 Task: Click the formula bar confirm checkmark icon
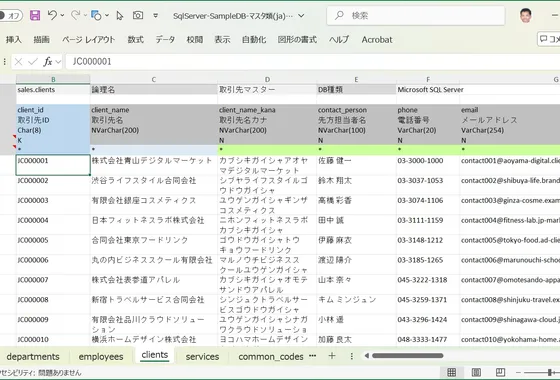[33, 62]
